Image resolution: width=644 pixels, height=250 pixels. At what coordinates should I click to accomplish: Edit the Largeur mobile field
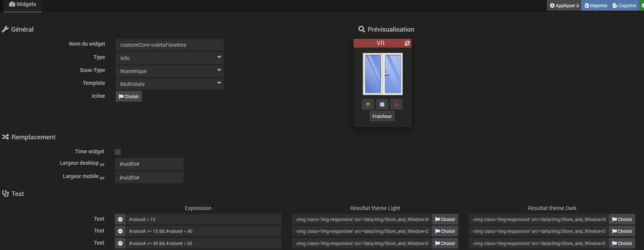coord(149,177)
